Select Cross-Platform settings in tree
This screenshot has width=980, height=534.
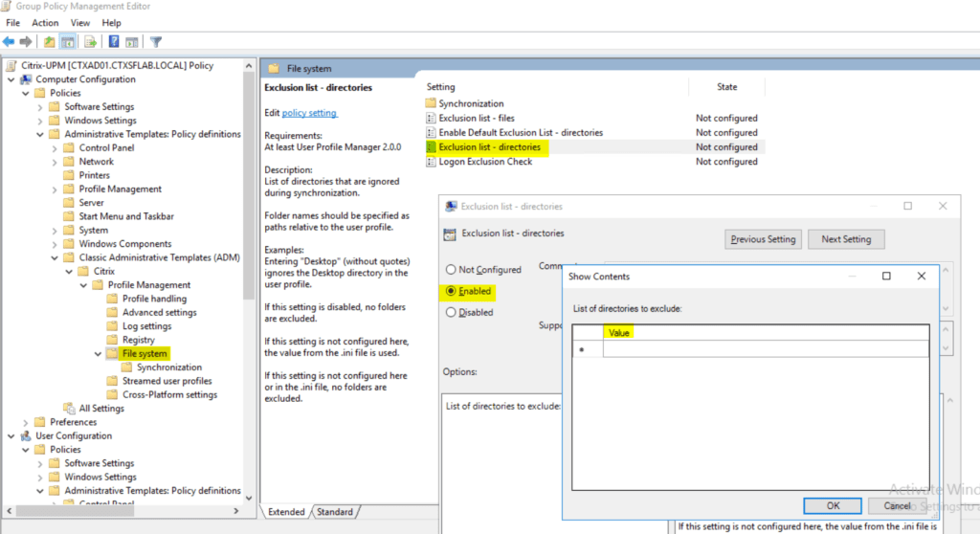click(x=169, y=394)
